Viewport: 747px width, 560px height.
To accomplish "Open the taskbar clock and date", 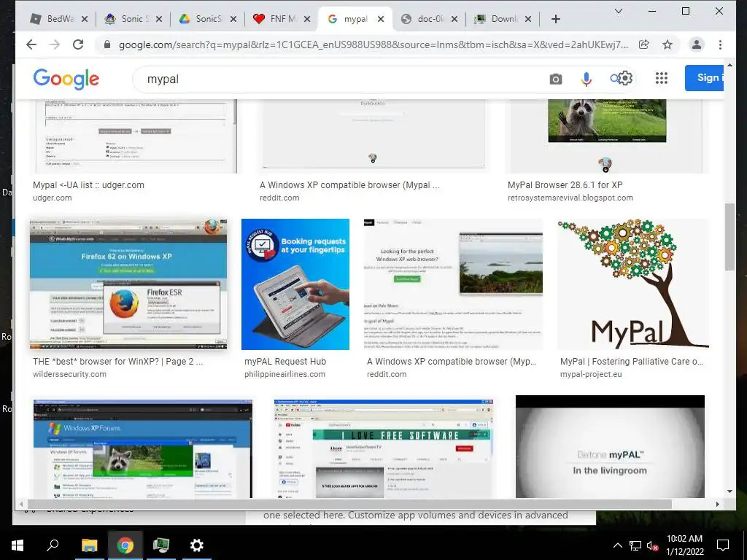I will (684, 545).
